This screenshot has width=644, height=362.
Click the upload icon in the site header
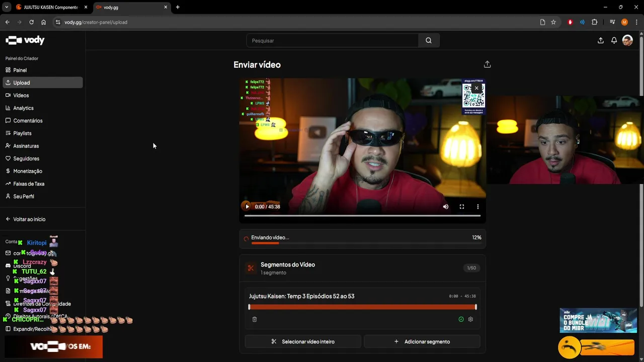[x=600, y=41]
